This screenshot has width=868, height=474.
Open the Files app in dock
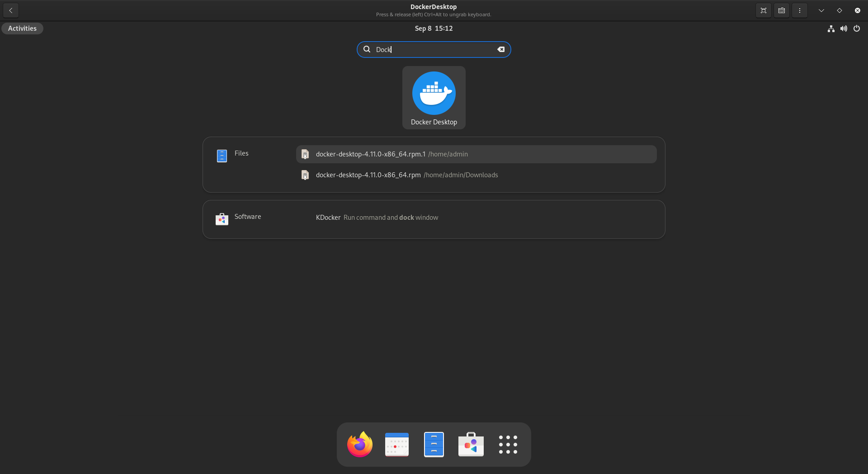[434, 445]
